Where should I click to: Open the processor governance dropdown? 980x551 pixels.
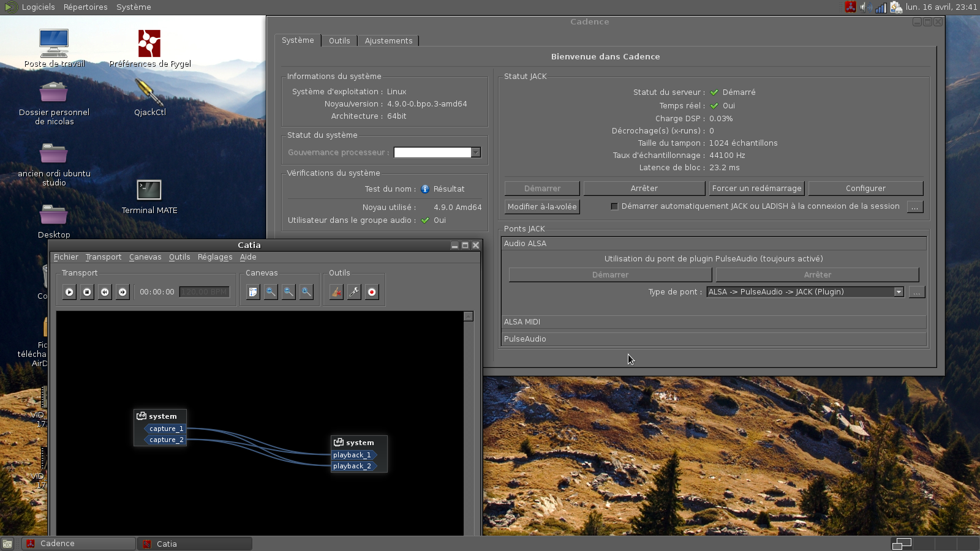[437, 152]
